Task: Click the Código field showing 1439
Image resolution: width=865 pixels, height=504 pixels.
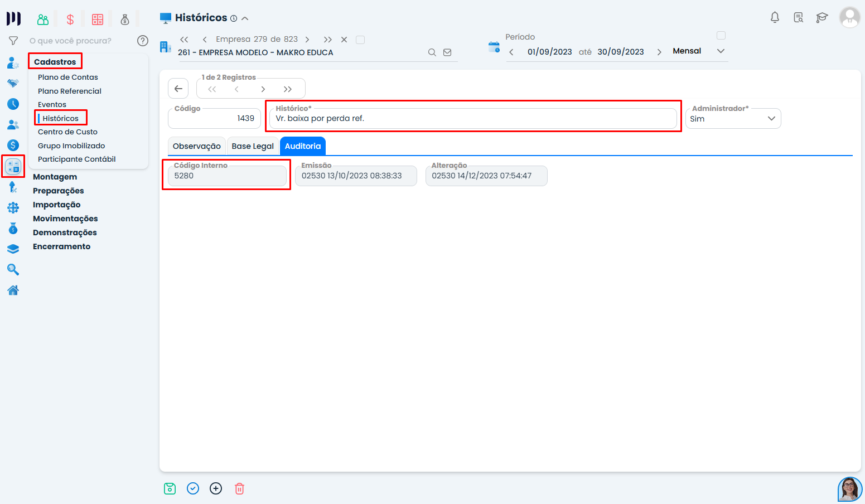Action: (214, 119)
